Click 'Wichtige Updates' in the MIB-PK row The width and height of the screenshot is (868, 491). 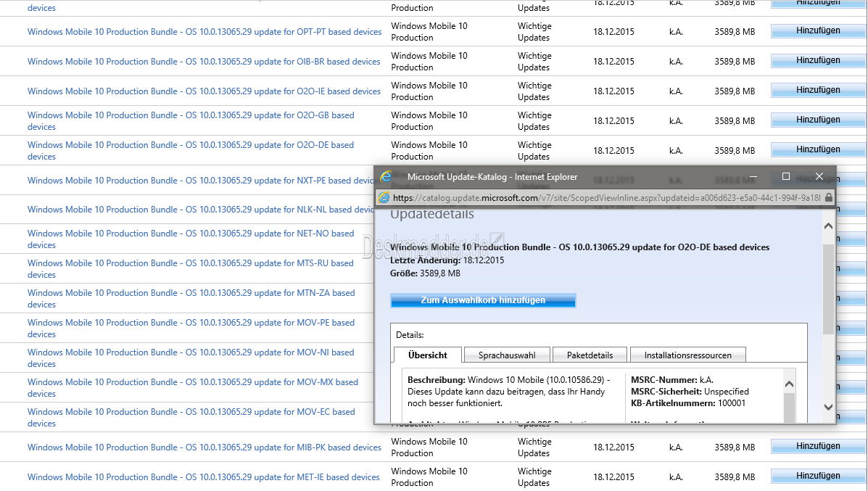(534, 447)
